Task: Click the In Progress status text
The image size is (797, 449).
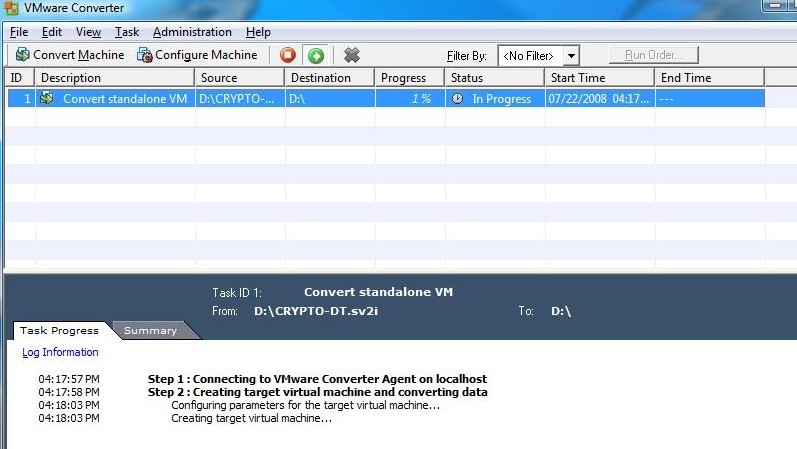Action: (502, 99)
